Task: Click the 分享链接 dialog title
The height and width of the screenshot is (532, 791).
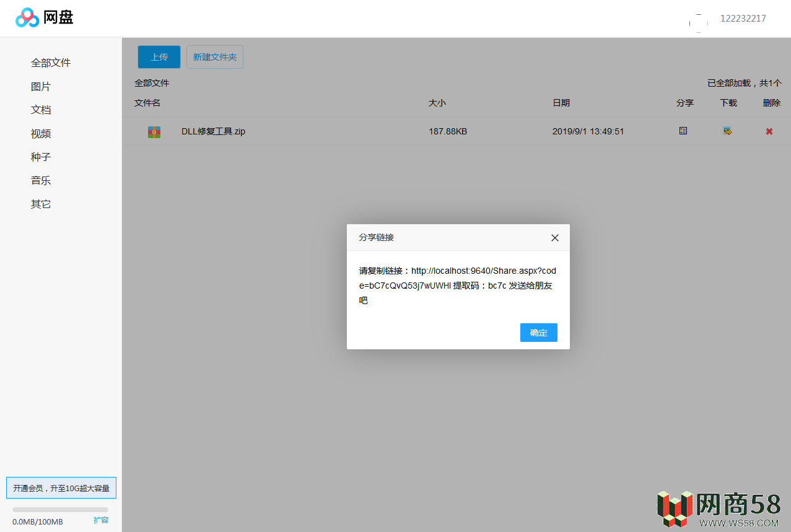Action: [x=377, y=237]
